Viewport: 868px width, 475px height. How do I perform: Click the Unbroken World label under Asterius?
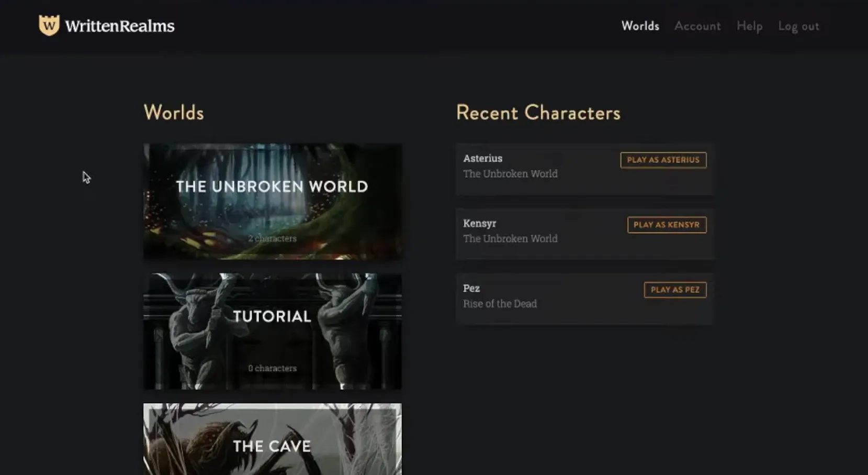click(x=510, y=173)
